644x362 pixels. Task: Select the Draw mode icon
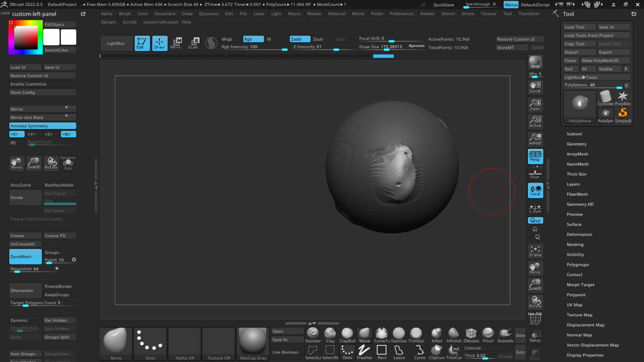click(x=159, y=43)
